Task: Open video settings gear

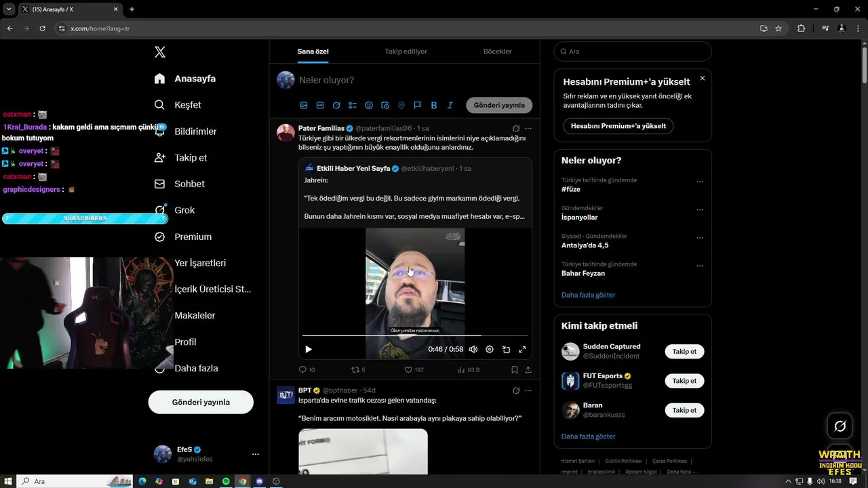Action: (490, 349)
